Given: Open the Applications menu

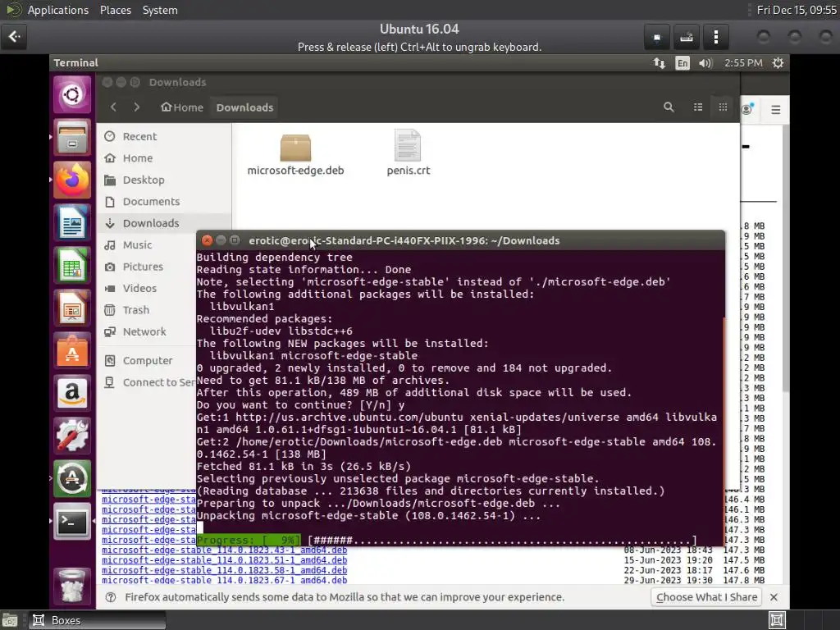Looking at the screenshot, I should (58, 10).
